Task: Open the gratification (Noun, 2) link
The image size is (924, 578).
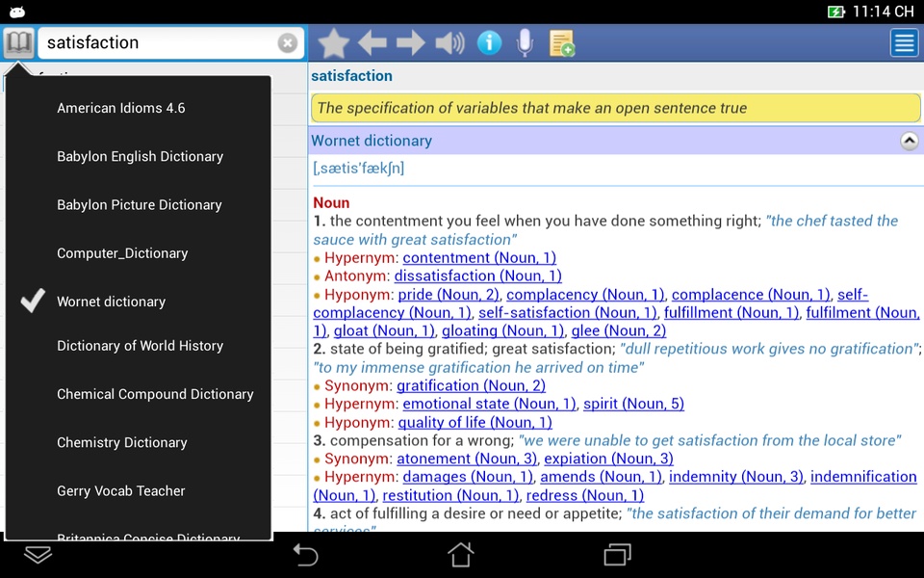Action: click(x=471, y=385)
